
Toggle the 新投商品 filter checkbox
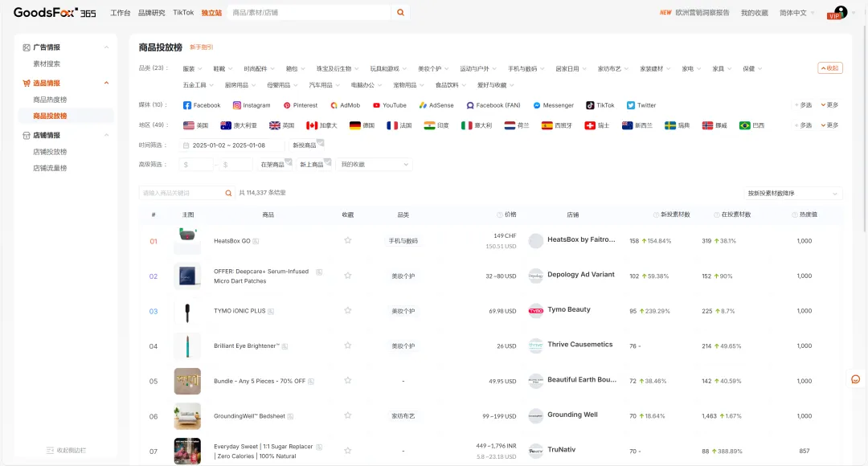coord(307,145)
